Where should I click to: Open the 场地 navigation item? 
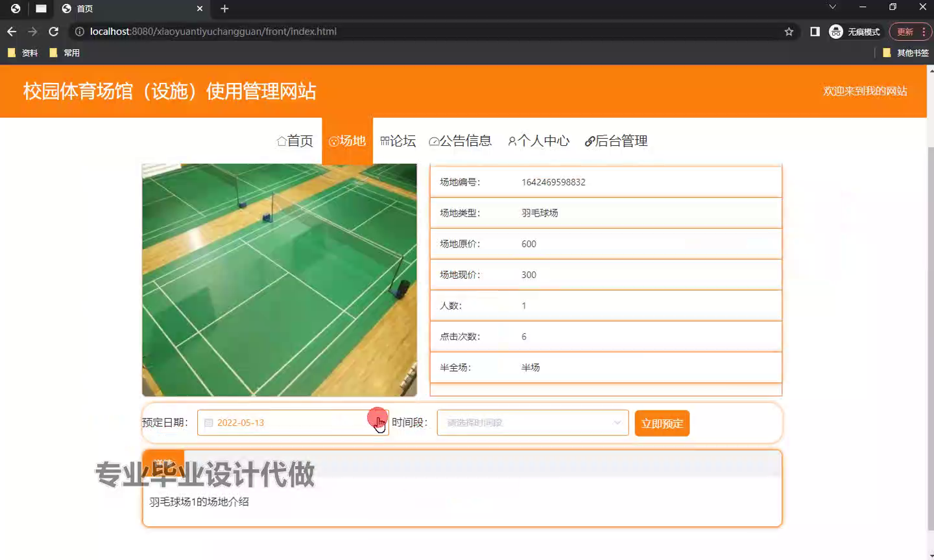347,141
